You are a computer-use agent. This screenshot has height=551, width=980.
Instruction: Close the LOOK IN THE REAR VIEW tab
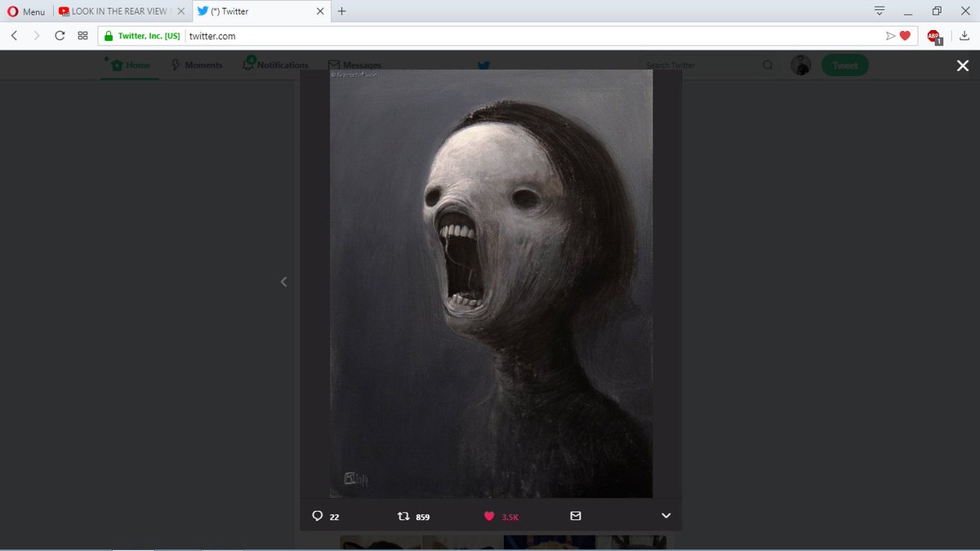180,11
